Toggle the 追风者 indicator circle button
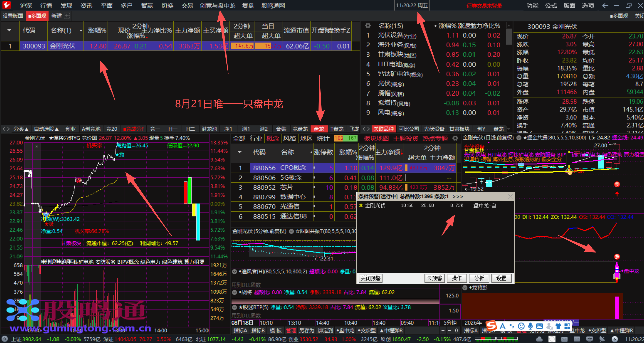Image resolution: width=644 pixels, height=343 pixels. (235, 271)
